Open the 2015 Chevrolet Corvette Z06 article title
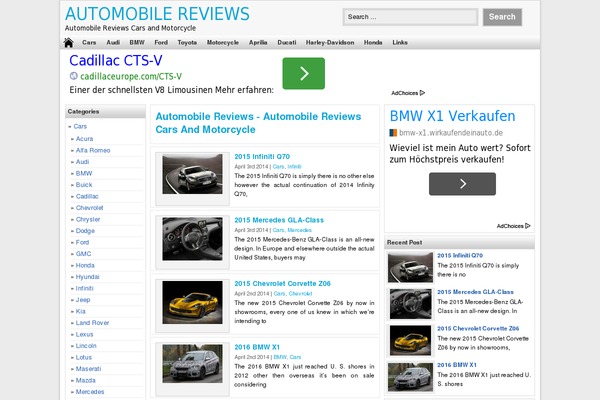Viewport: 600px width, 400px height. (282, 283)
